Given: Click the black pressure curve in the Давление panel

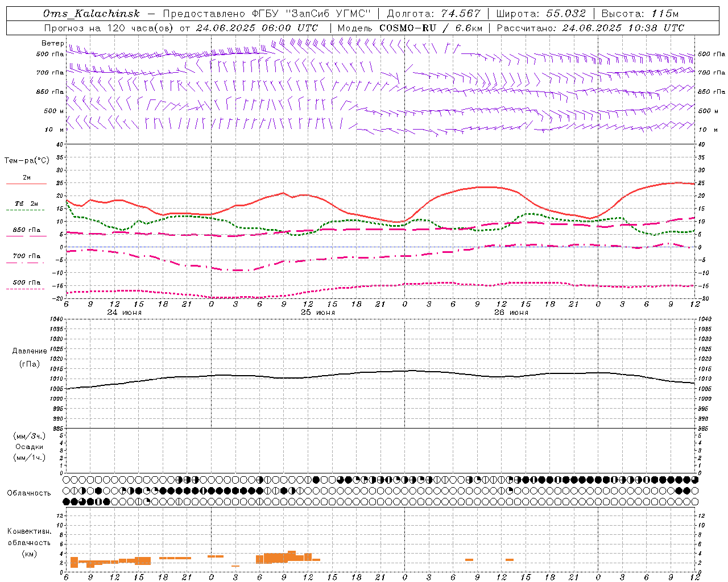Looking at the screenshot, I should [380, 372].
